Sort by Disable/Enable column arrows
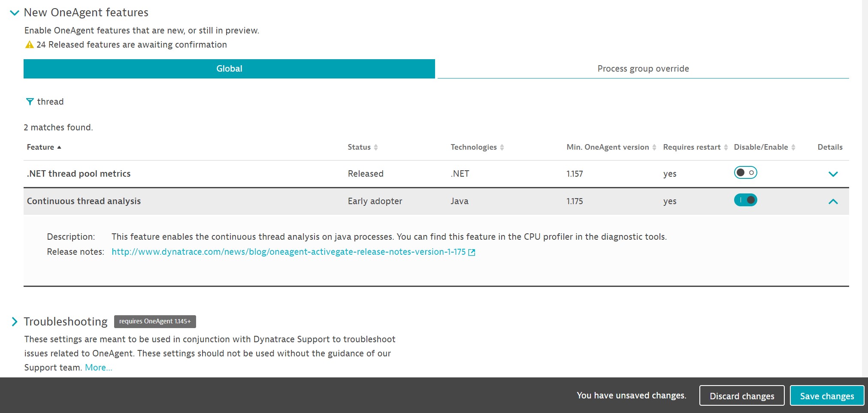This screenshot has width=868, height=413. click(793, 147)
